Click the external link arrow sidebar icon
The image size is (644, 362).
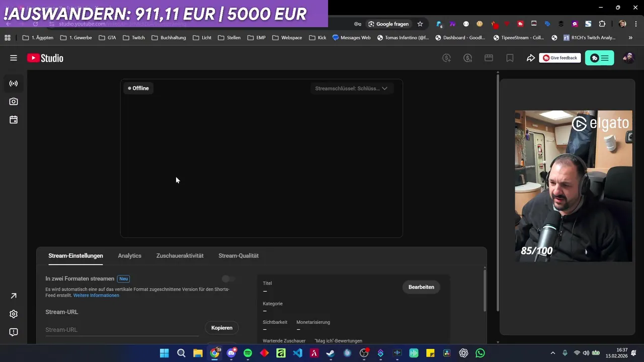pos(14,296)
